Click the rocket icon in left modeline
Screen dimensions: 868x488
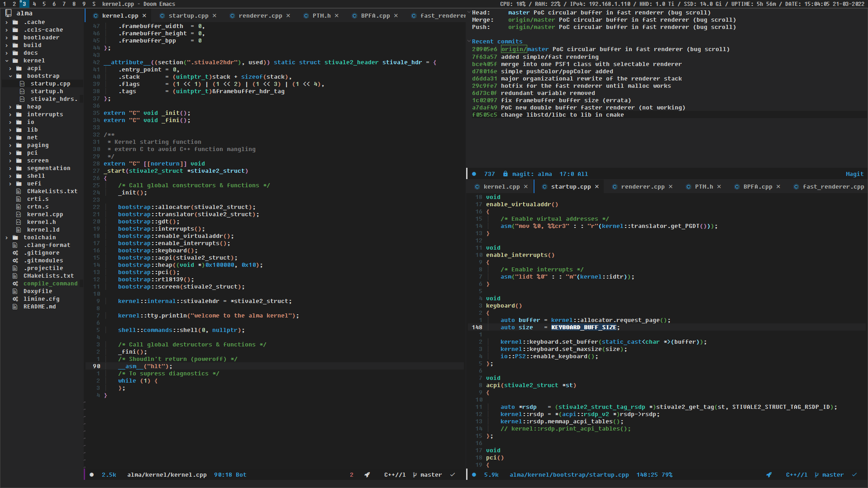coord(367,475)
